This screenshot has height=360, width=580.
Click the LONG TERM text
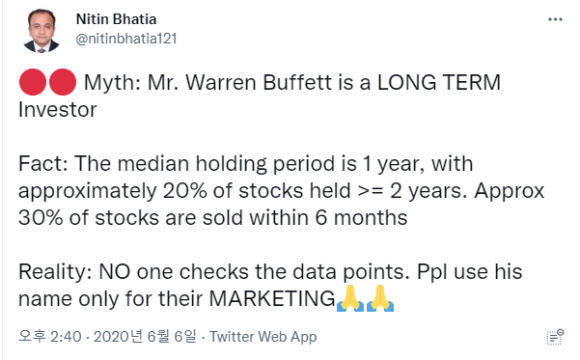pos(439,83)
